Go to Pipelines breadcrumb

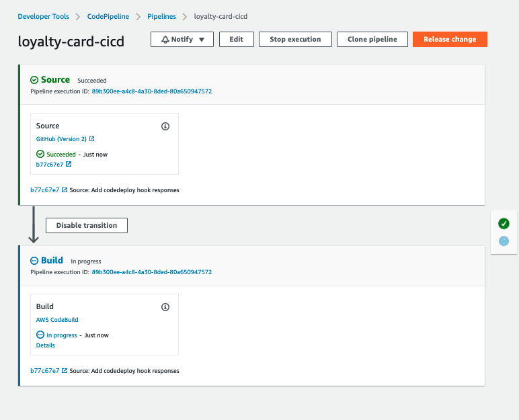coord(161,16)
